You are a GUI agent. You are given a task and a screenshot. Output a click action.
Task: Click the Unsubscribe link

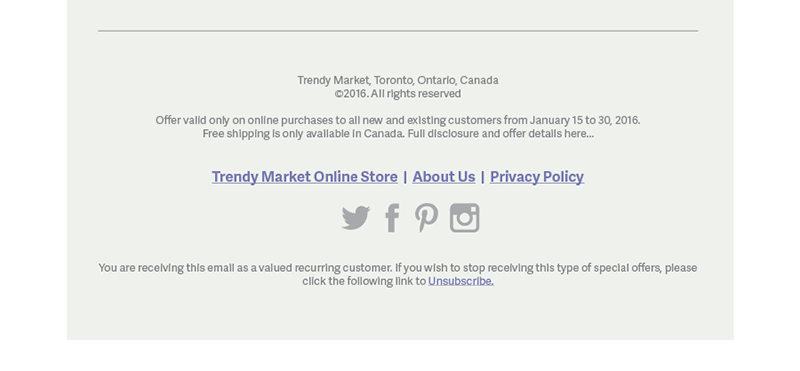click(x=461, y=281)
